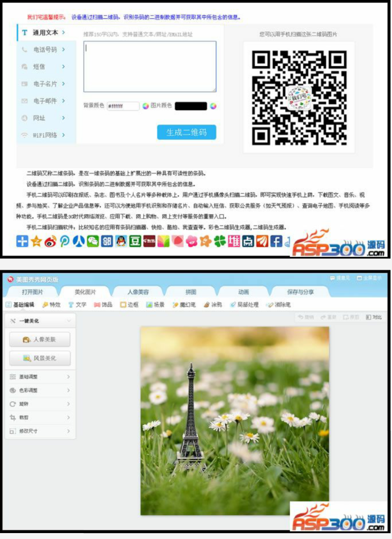Click the Eiffel Tower photo canvas

pos(235,421)
